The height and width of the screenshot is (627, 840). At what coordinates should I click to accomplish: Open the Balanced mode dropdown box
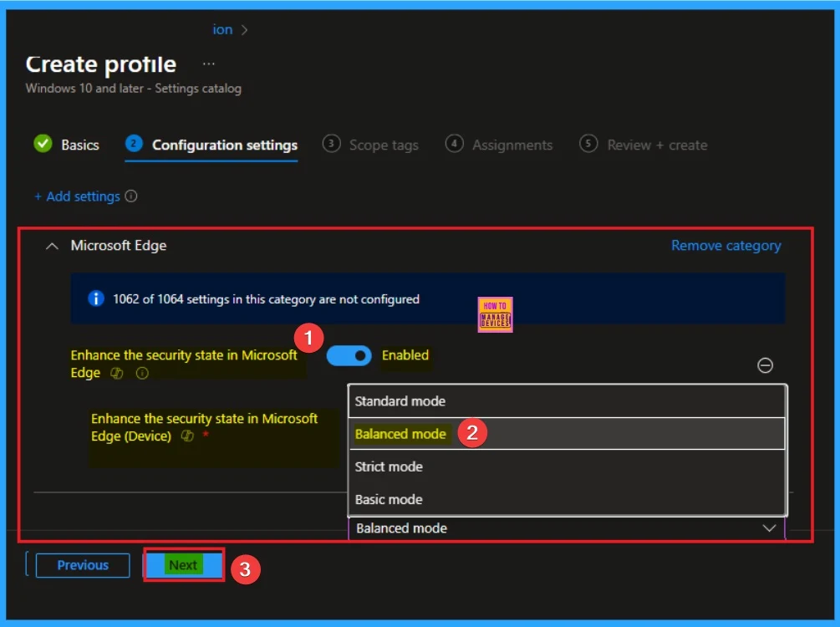[567, 528]
